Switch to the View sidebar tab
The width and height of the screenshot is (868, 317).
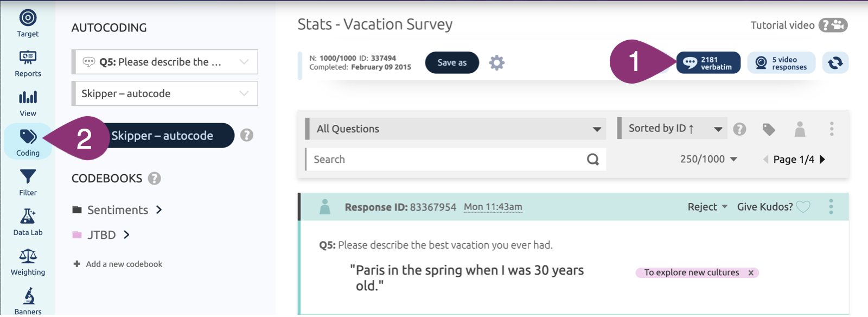28,103
